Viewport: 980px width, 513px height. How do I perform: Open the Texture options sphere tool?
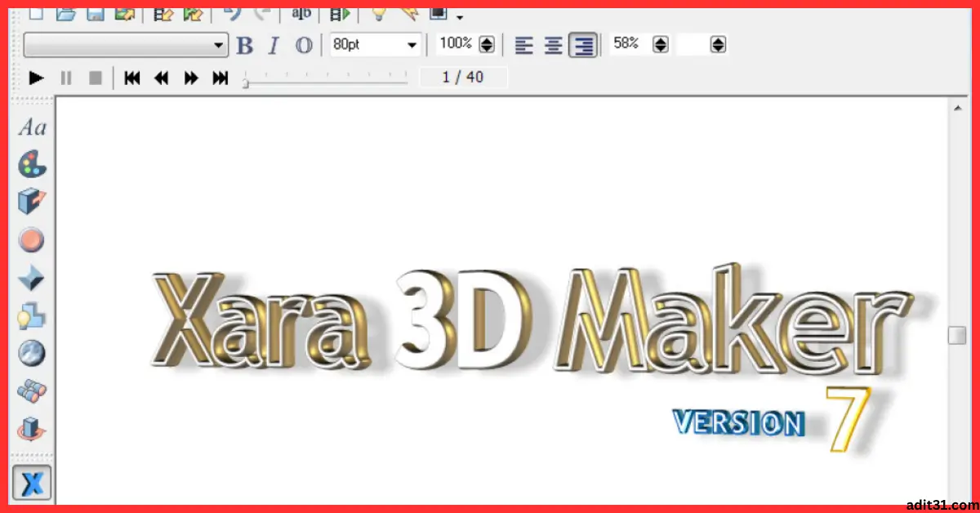32,354
